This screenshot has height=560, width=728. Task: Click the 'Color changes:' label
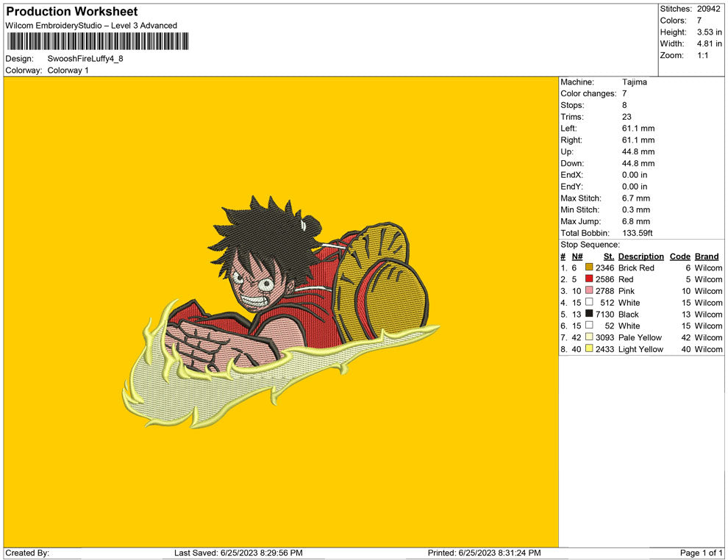click(x=588, y=94)
